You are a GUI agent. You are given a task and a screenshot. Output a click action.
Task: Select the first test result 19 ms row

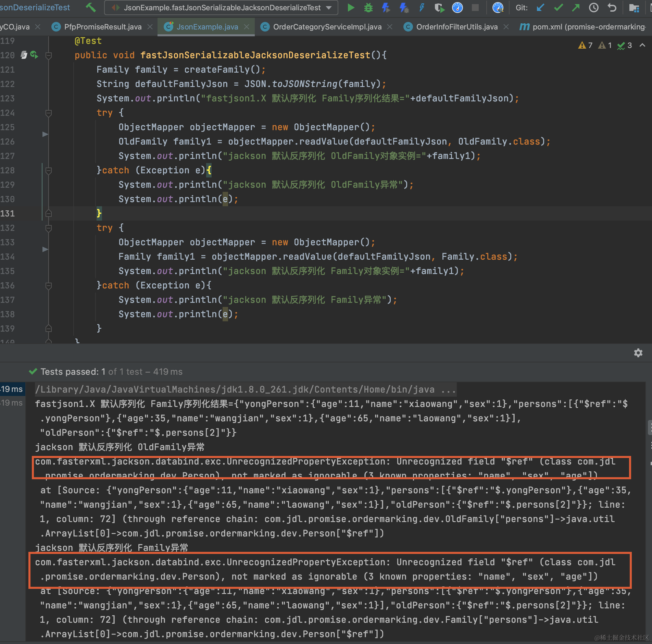[12, 389]
